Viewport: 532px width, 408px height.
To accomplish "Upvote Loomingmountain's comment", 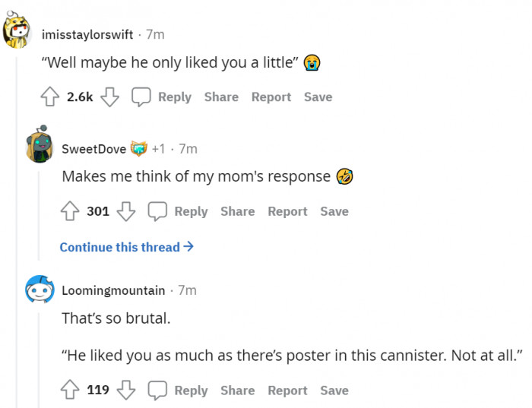I will [71, 391].
